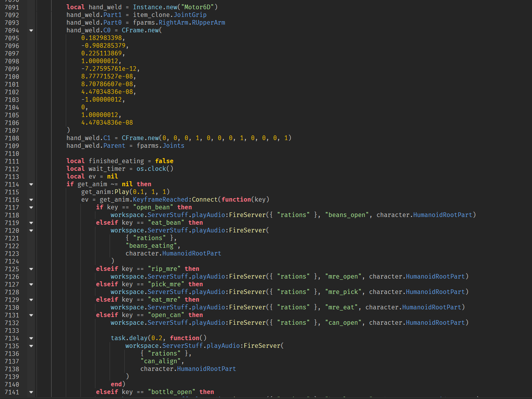Image resolution: width=532 pixels, height=399 pixels.
Task: Collapse the "bottle_open" elseif branch
Action: coord(31,392)
